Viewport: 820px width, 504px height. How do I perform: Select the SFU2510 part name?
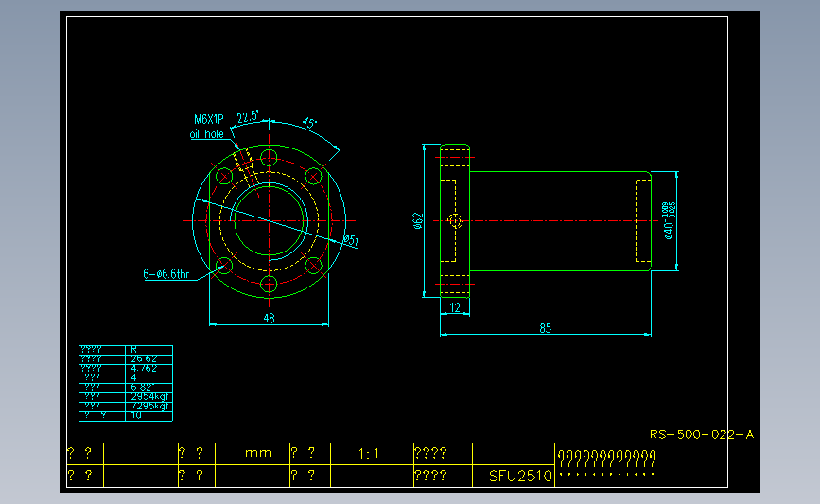(520, 476)
